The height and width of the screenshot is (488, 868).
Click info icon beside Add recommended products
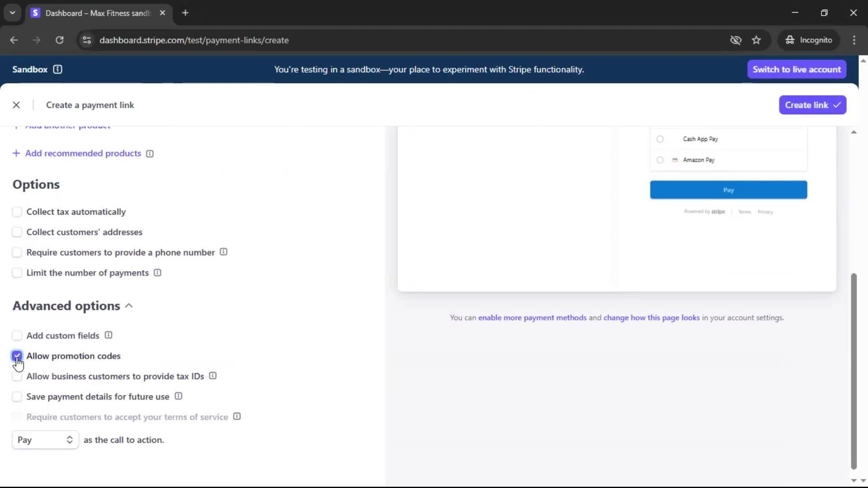tap(150, 154)
